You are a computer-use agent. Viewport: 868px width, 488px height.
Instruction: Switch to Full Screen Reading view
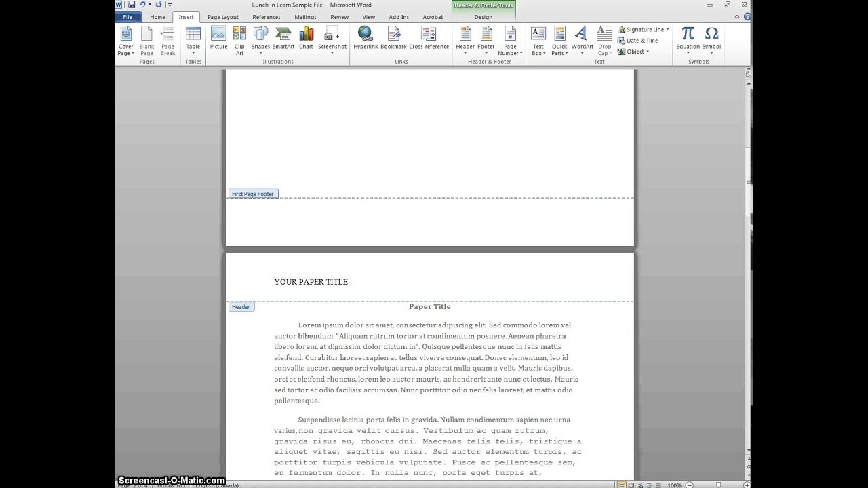pos(631,485)
